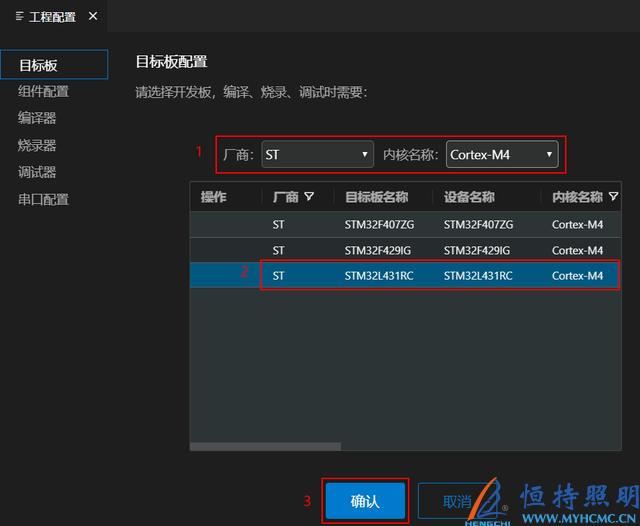Click the STM32L431RC device name cell
Screen dimensions: 640x526
coord(478,275)
